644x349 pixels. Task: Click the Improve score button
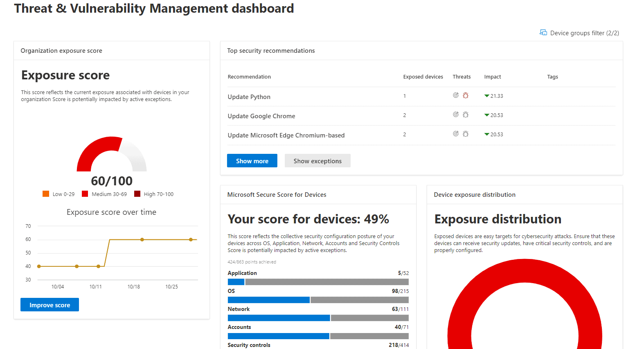point(50,305)
